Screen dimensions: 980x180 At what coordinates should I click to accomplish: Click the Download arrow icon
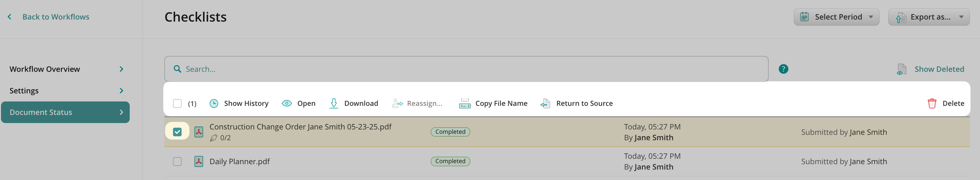tap(334, 103)
